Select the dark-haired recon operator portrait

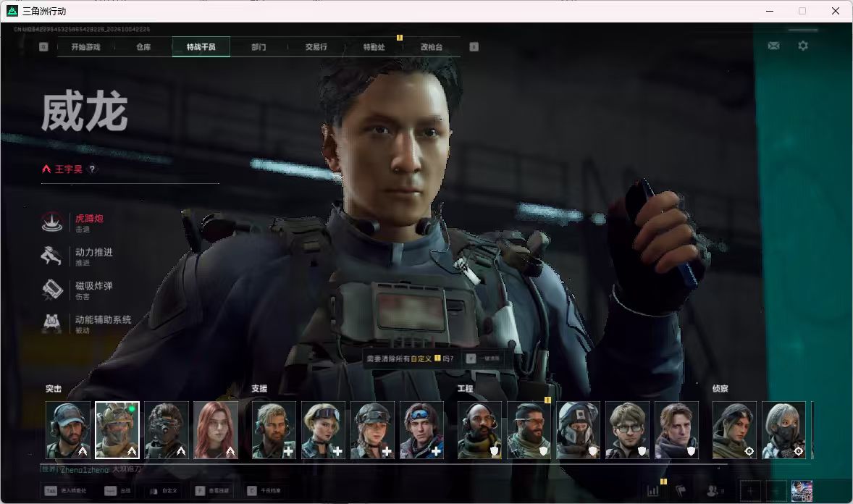click(734, 430)
